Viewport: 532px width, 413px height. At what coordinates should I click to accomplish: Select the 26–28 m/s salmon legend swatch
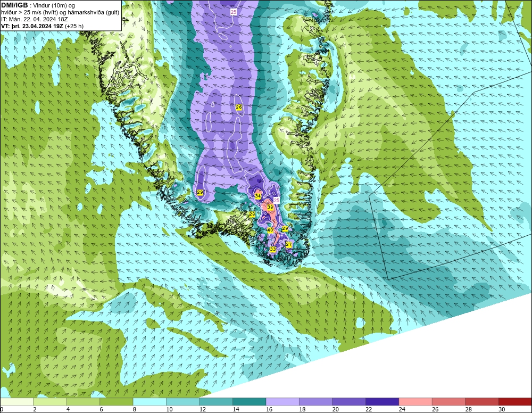pos(449,402)
